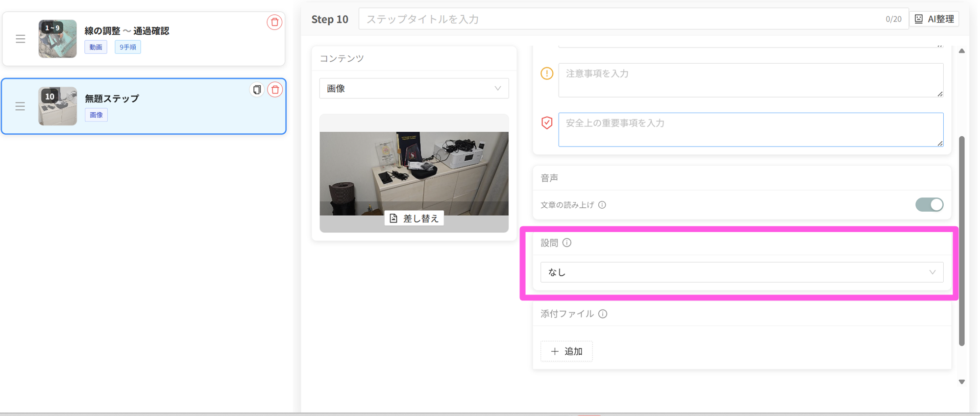Click the step title input field
The width and height of the screenshot is (980, 416).
[x=622, y=19]
